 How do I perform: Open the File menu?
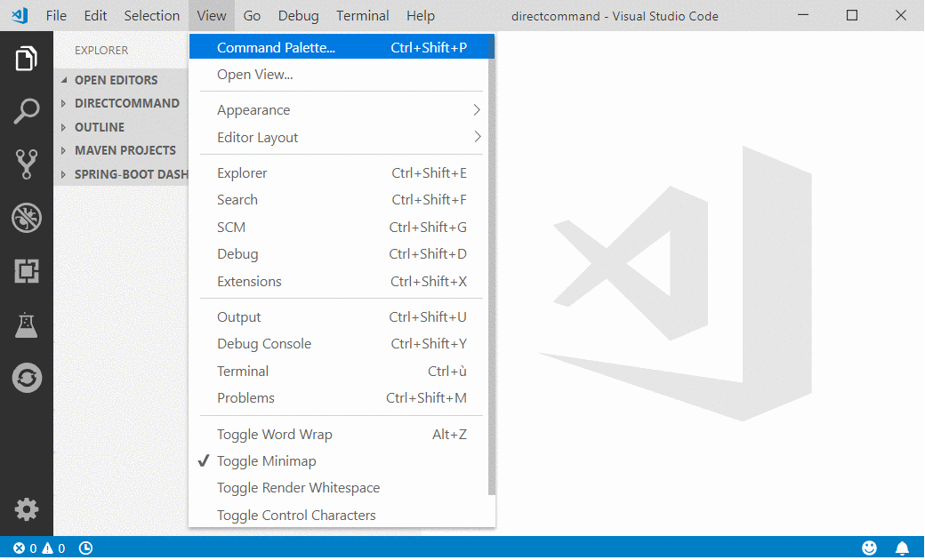pos(56,16)
